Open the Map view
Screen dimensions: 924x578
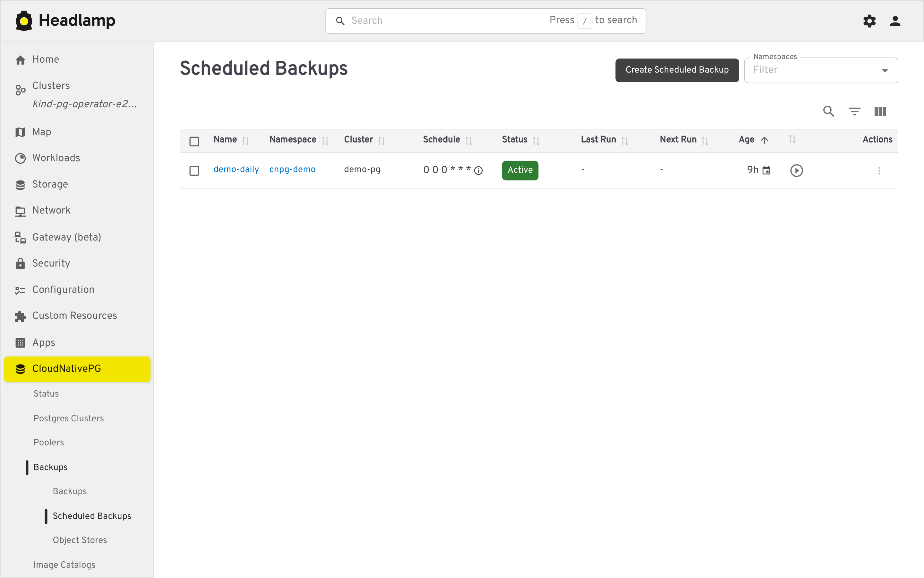tap(77, 132)
